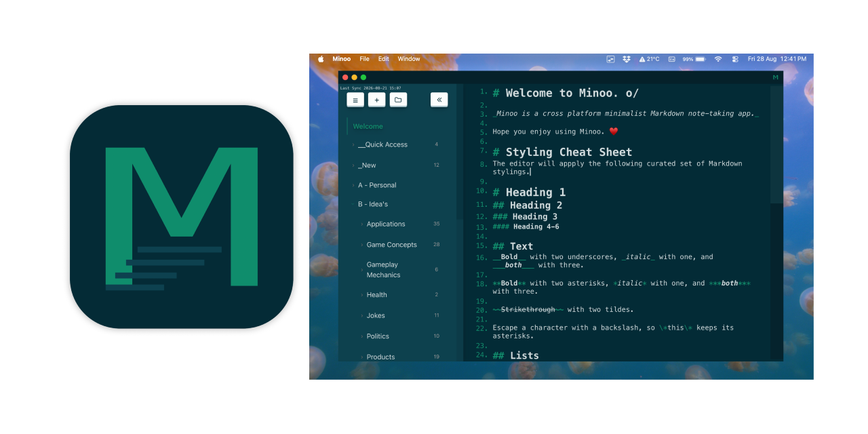Click the 21°C weather status item

click(x=649, y=59)
